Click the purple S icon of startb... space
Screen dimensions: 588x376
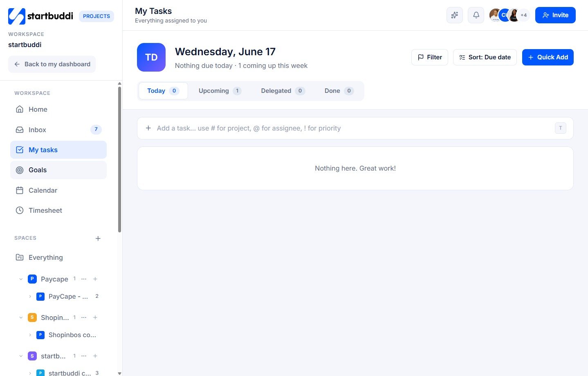pos(32,356)
